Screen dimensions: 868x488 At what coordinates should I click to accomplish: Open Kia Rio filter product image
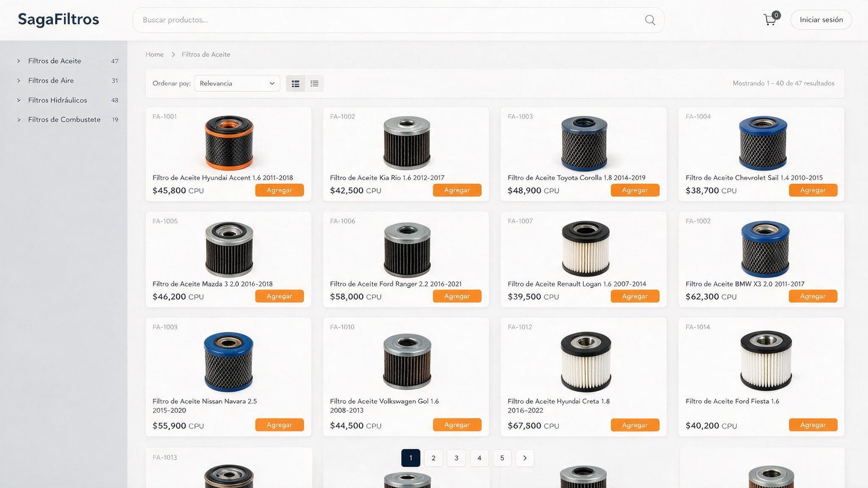(x=407, y=143)
